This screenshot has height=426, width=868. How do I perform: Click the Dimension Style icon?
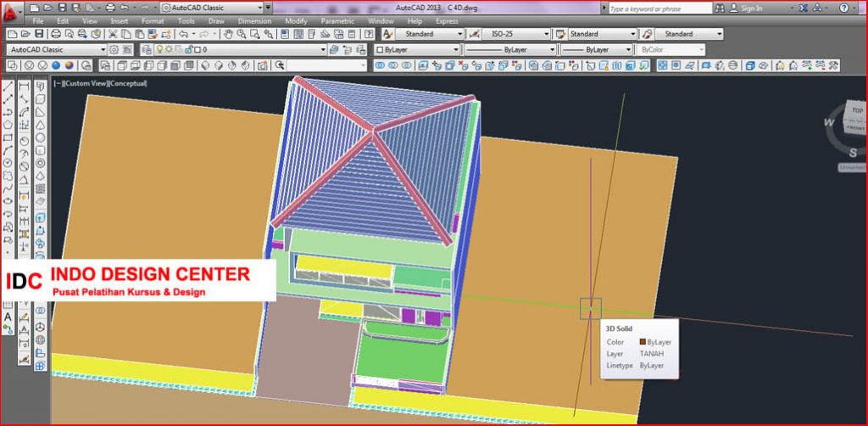tap(474, 34)
